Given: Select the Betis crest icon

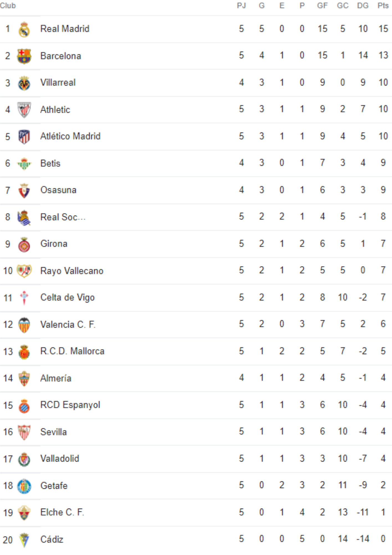Looking at the screenshot, I should (x=24, y=164).
